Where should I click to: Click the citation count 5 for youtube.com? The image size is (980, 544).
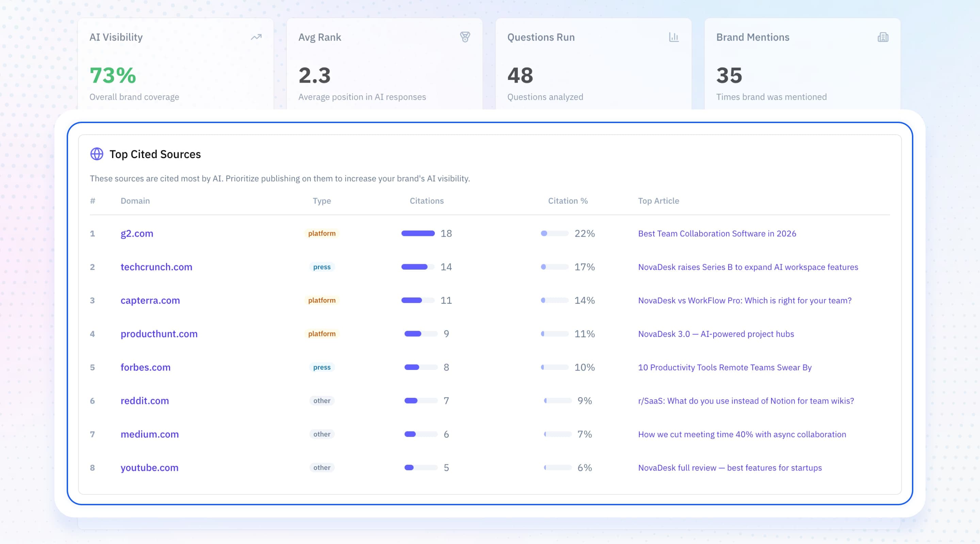pos(446,468)
